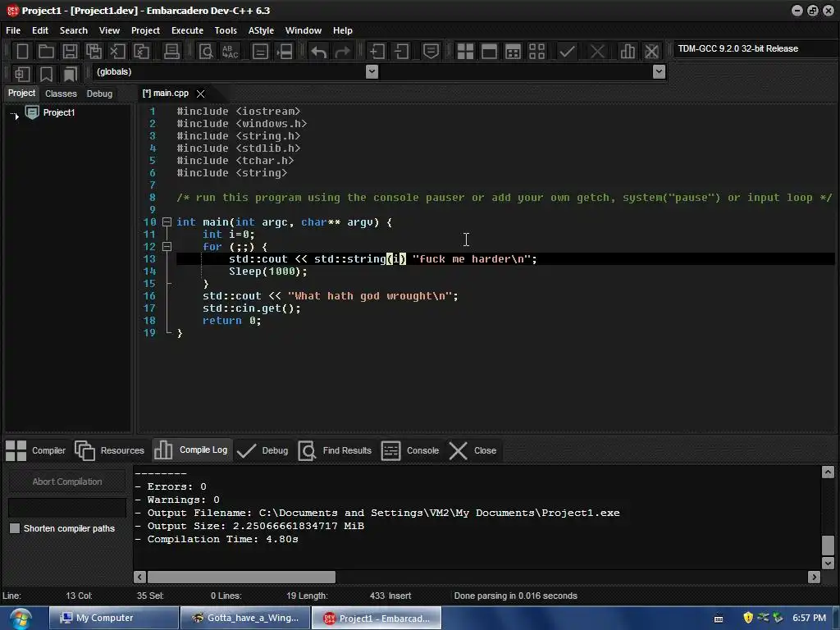Open Replace with AB-AC toolbar icon
The width and height of the screenshot is (840, 630).
230,52
